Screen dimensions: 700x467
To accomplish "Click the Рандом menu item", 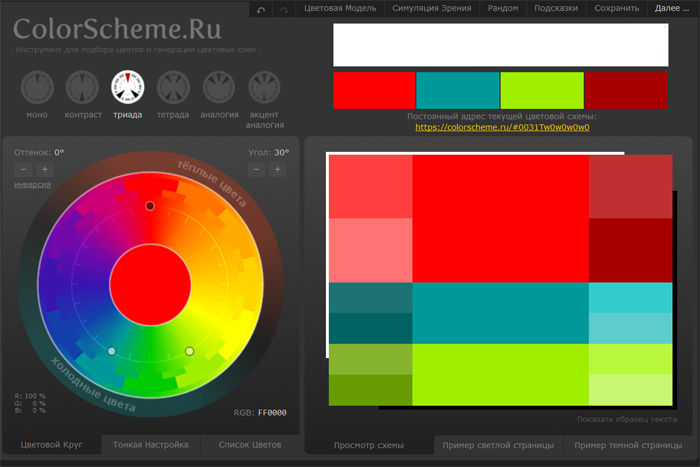I will (x=503, y=8).
